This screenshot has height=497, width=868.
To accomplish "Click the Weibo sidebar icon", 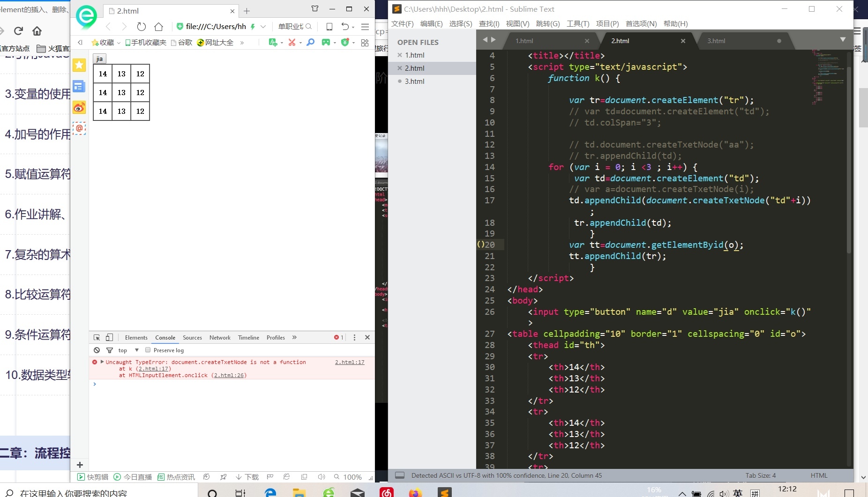I will [79, 108].
